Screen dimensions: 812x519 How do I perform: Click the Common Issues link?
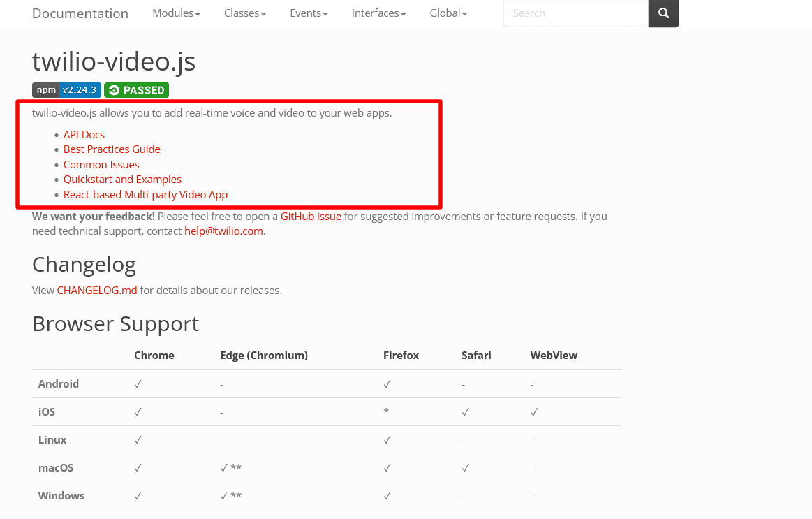pos(101,164)
